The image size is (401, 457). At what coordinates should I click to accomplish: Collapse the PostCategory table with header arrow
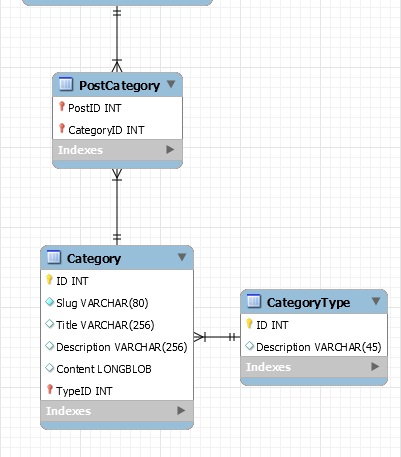(171, 84)
